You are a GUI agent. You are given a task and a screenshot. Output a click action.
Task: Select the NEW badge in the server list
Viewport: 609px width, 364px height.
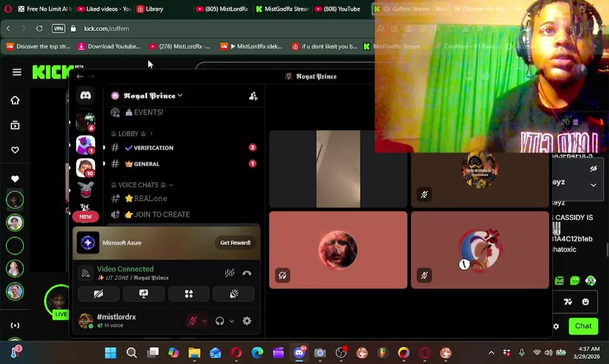point(85,216)
